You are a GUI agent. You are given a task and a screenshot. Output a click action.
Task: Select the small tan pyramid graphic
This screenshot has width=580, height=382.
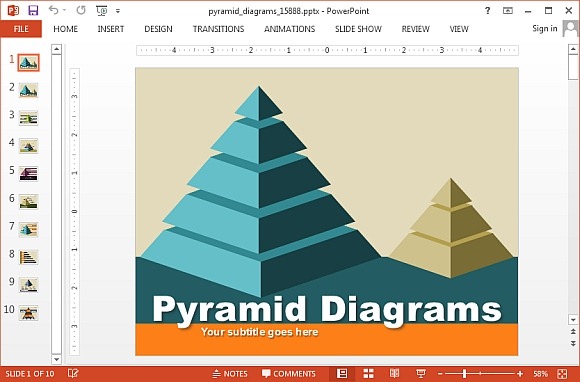click(x=451, y=228)
